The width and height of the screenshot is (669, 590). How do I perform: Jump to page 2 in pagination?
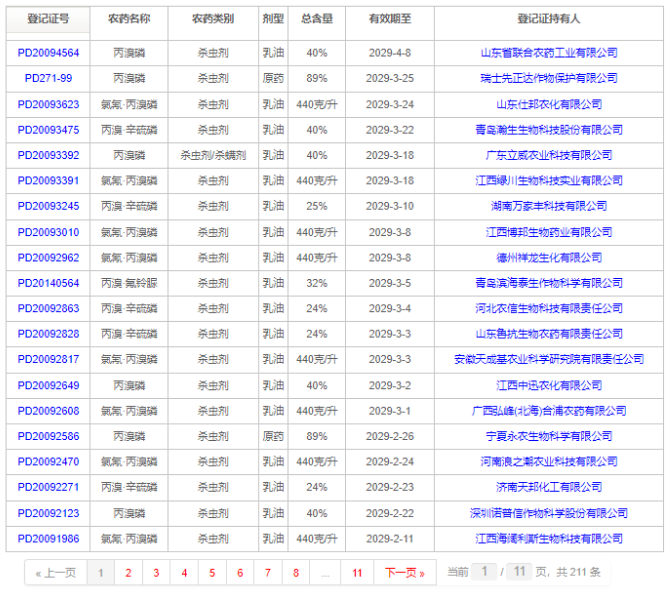point(128,573)
